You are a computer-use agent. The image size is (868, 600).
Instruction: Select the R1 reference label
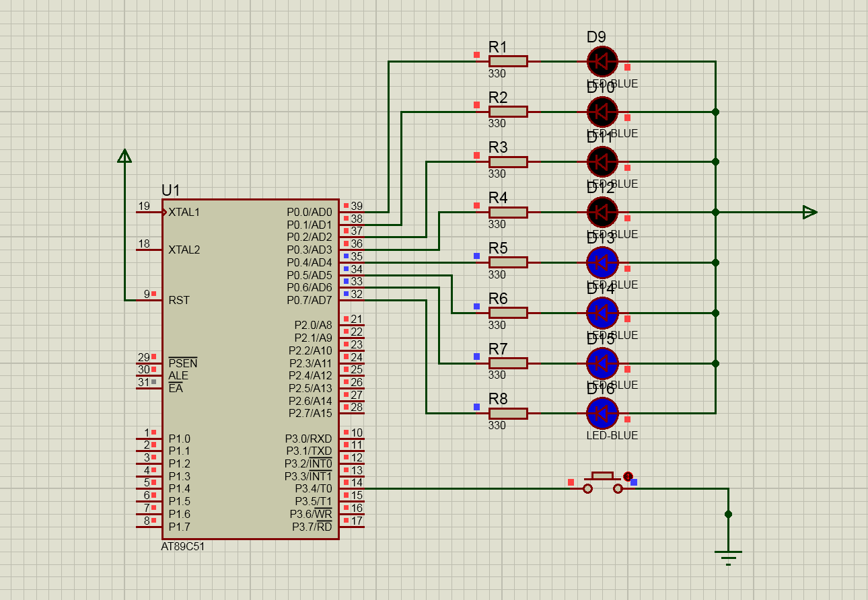click(x=498, y=47)
